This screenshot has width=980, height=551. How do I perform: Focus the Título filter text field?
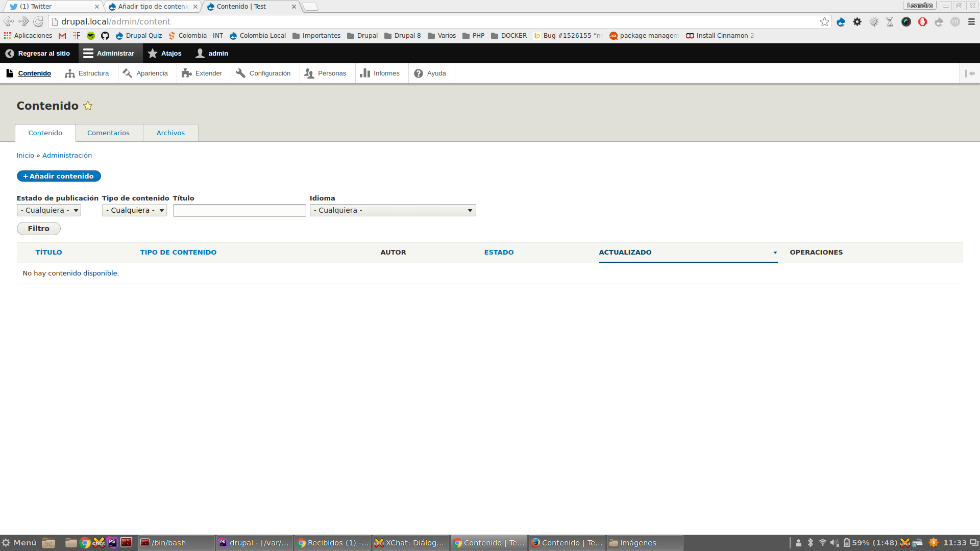coord(239,210)
